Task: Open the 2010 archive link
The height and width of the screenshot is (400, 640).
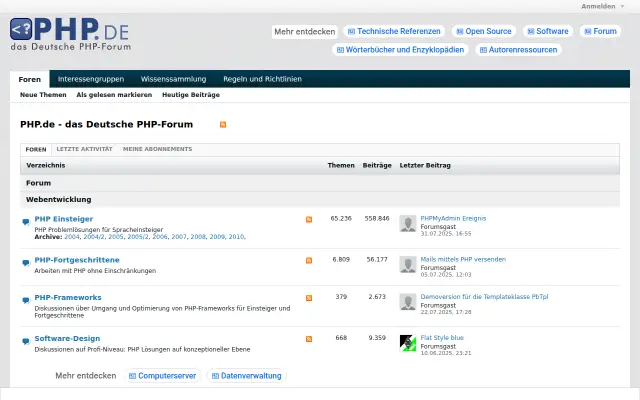Action: [x=236, y=237]
